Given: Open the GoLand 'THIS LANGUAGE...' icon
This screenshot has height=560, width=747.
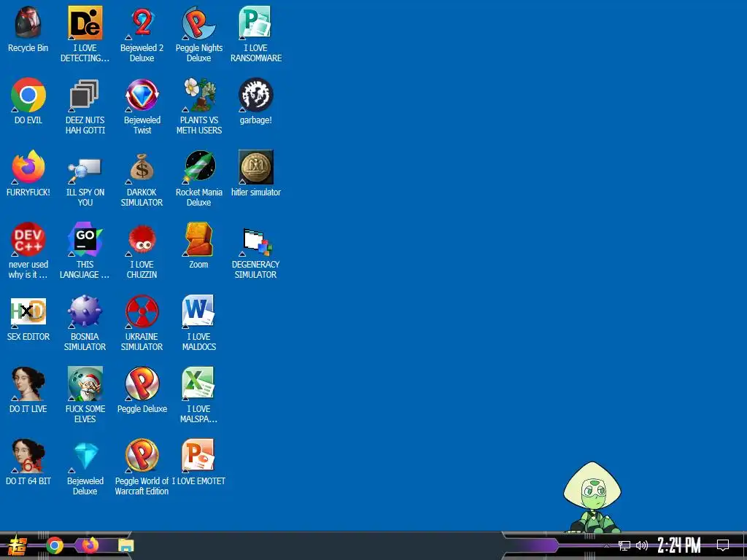Looking at the screenshot, I should point(85,239).
